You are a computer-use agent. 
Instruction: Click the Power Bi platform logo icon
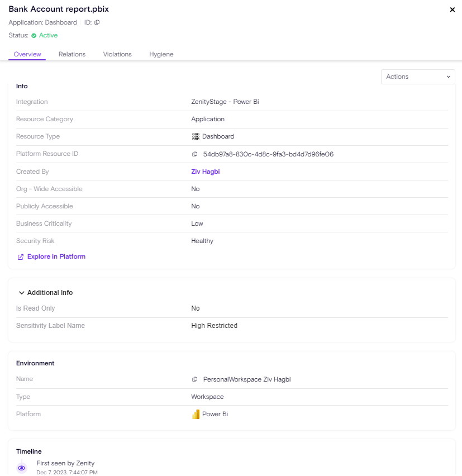point(196,415)
